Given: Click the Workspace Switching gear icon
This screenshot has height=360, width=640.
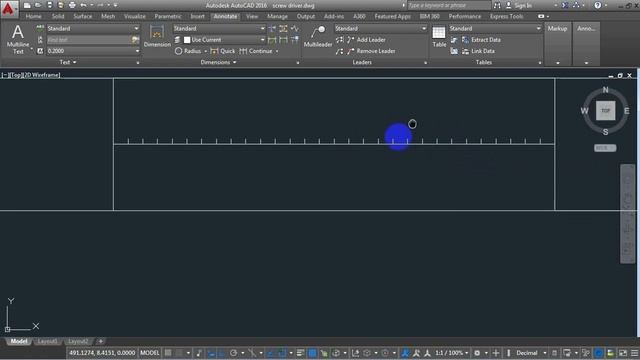Looking at the screenshot, I should pos(477,353).
